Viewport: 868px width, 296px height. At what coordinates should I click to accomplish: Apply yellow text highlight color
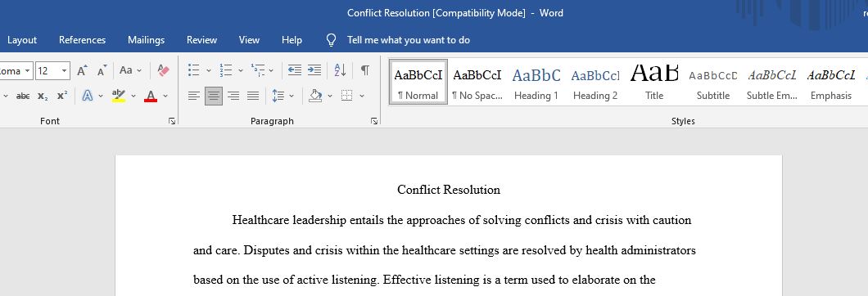[119, 96]
